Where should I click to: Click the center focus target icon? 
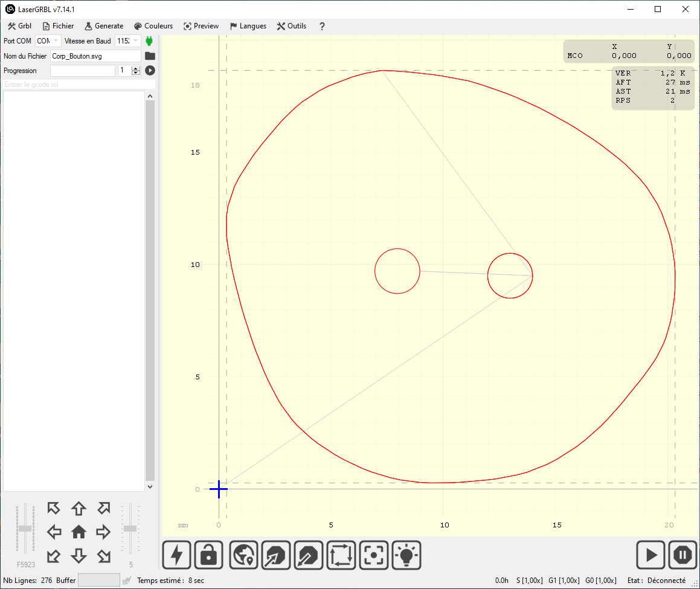[374, 555]
